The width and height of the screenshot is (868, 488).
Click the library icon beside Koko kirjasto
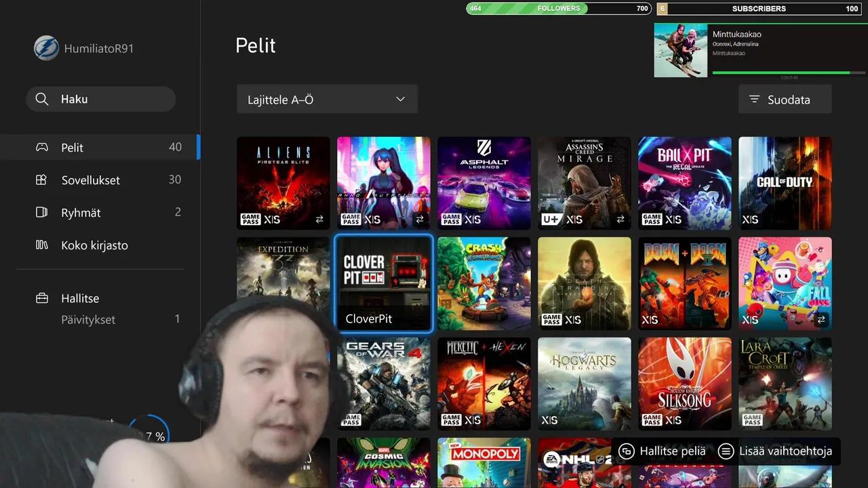click(42, 245)
